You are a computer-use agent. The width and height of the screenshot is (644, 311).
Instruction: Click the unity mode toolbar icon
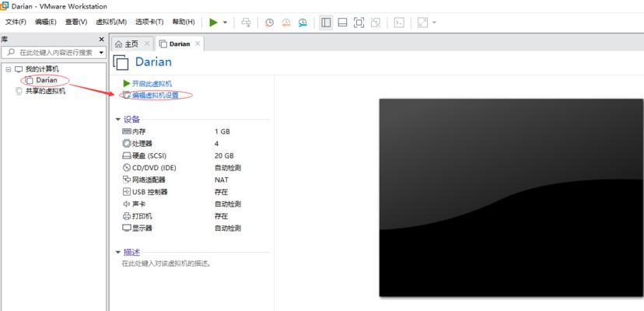pos(376,23)
